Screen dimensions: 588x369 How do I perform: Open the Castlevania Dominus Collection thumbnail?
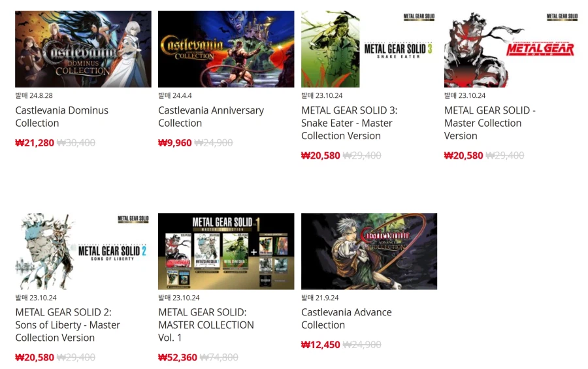point(83,49)
